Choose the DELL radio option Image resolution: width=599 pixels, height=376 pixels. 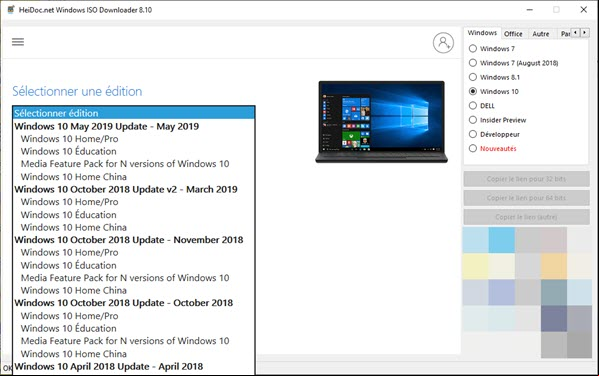click(x=473, y=105)
